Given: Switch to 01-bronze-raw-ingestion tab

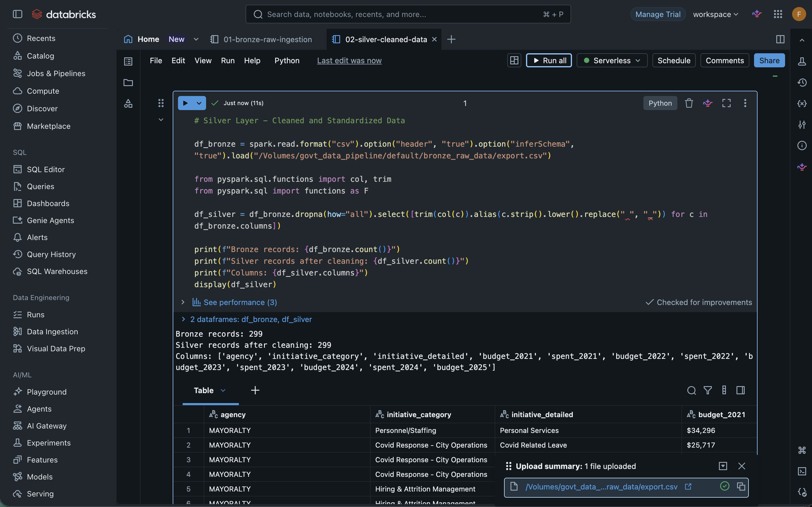Looking at the screenshot, I should [x=261, y=39].
